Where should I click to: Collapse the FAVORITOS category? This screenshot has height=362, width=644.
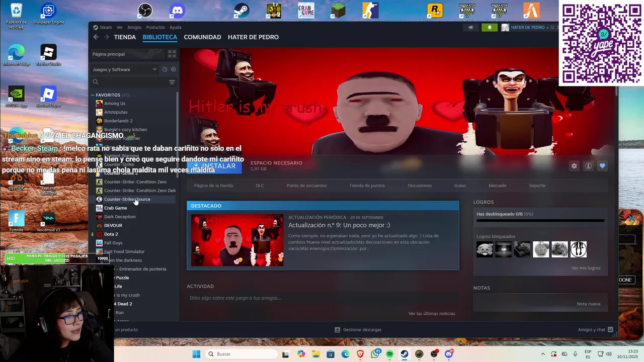[93, 95]
